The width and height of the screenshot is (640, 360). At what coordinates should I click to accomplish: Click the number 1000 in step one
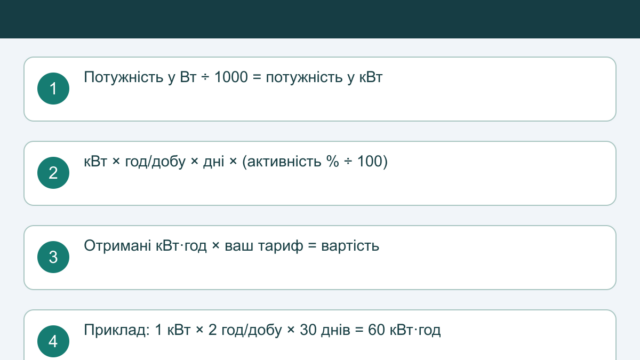(231, 77)
